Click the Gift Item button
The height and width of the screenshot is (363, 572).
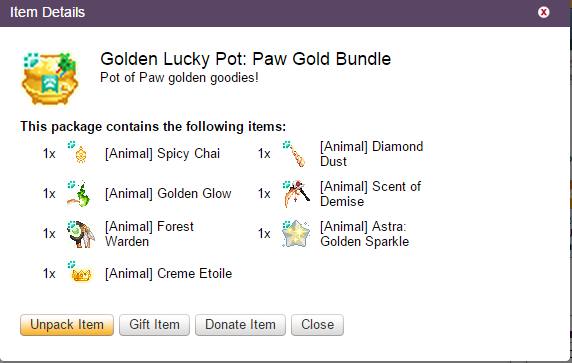(x=154, y=325)
